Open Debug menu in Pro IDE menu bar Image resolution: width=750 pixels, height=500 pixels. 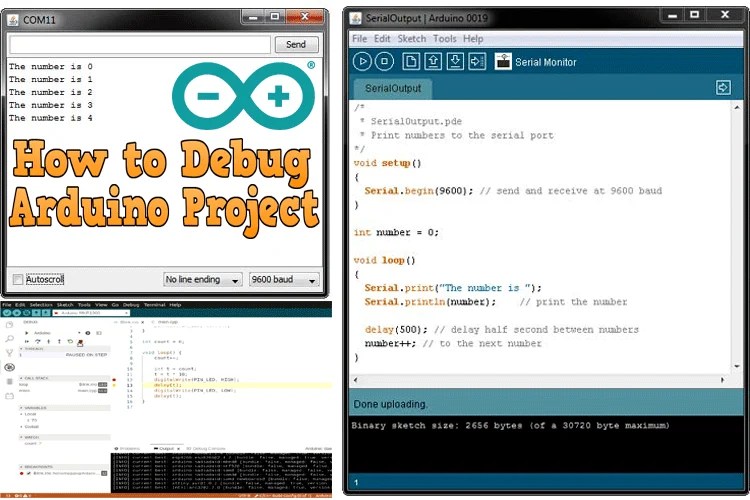coord(131,305)
